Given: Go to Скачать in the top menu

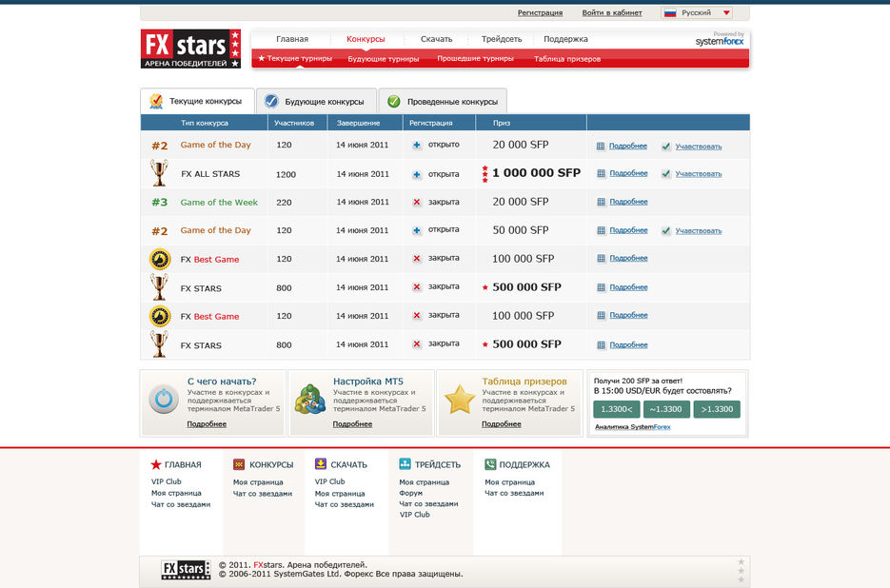Looking at the screenshot, I should [437, 39].
